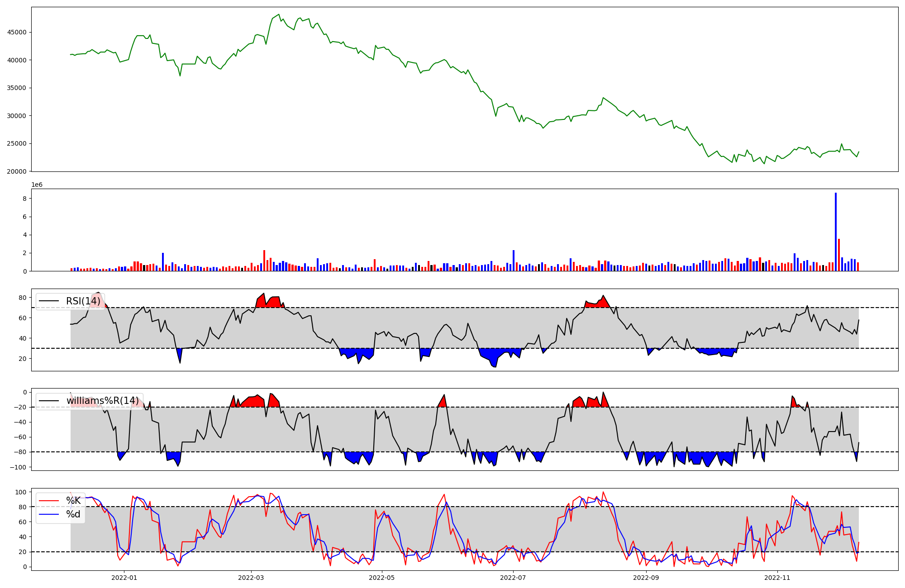This screenshot has height=588, width=905.
Task: Click the tall red volume bar near December
Action: (839, 255)
